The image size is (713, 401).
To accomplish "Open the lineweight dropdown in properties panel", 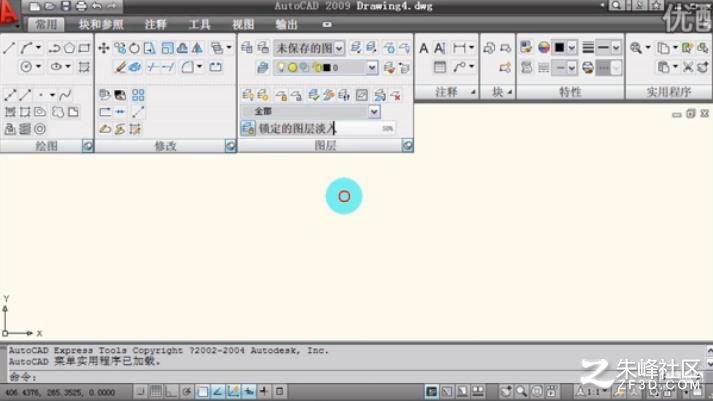I will pos(616,47).
